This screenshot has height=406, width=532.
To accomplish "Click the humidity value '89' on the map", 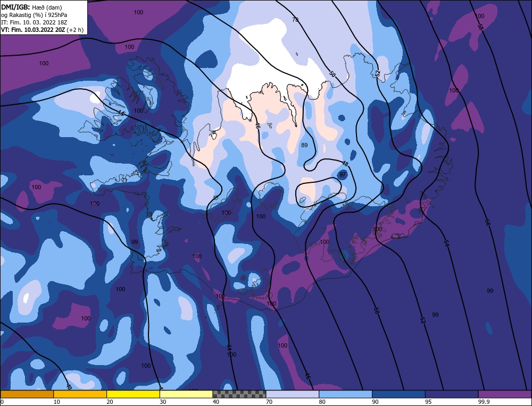I will (x=304, y=145).
